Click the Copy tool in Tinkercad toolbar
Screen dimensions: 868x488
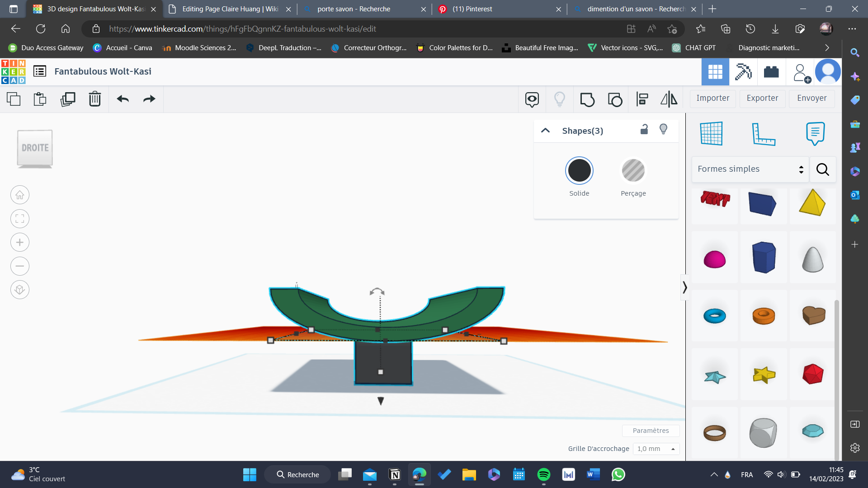(14, 99)
